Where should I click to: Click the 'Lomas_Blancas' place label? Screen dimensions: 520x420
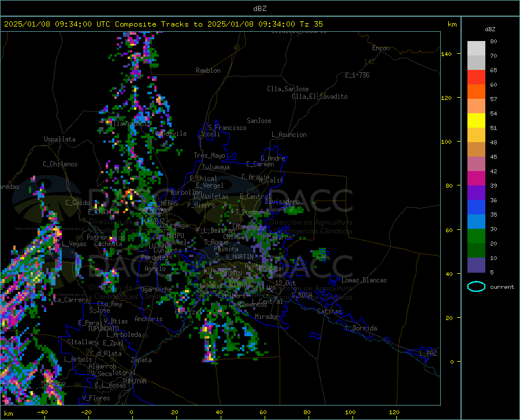pos(364,280)
